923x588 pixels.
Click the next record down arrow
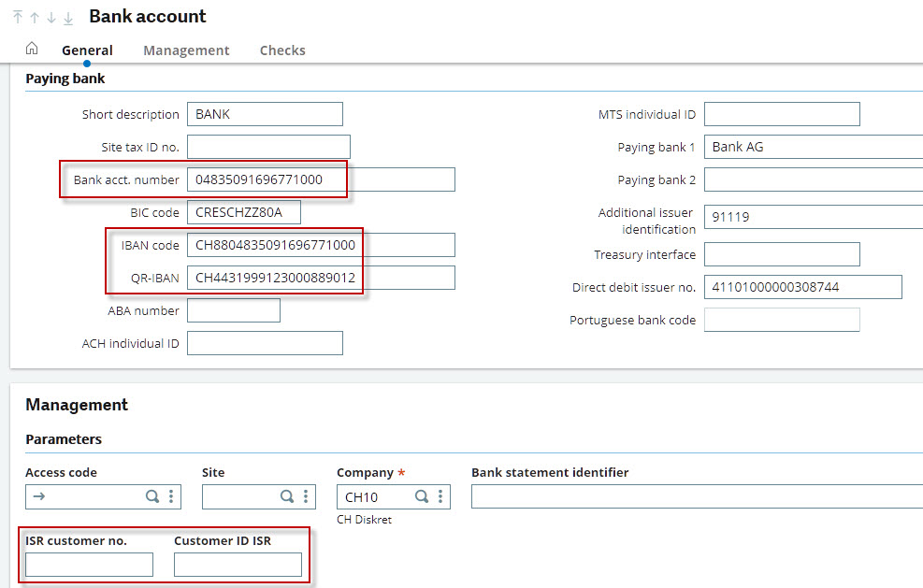tap(51, 18)
